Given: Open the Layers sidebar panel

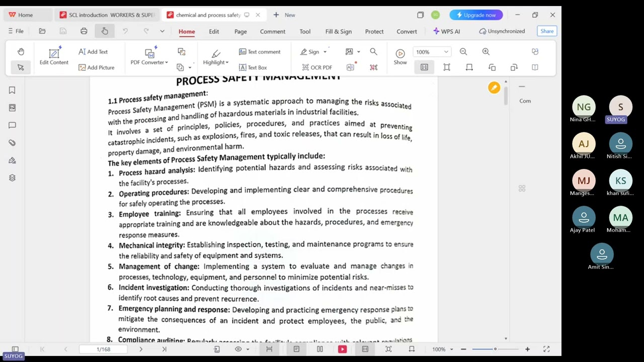Looking at the screenshot, I should pyautogui.click(x=12, y=178).
